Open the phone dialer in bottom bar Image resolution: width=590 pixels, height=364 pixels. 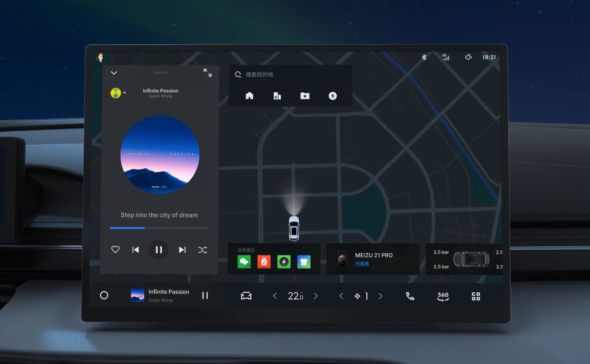click(410, 296)
